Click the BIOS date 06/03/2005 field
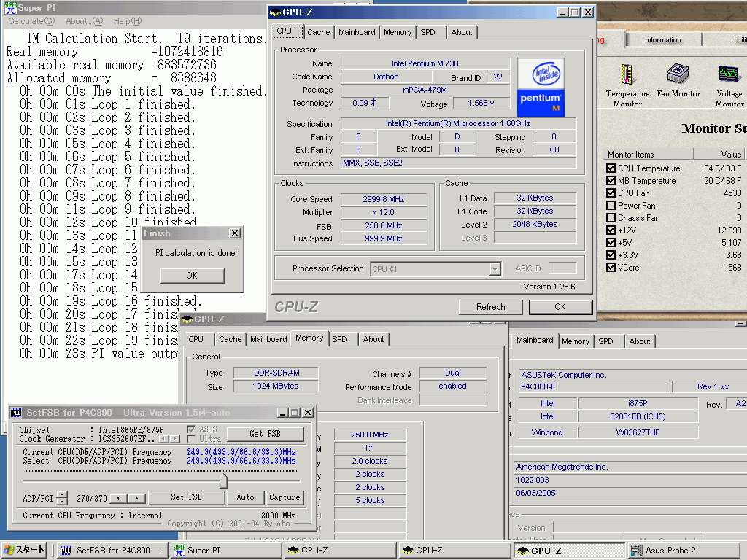The width and height of the screenshot is (747, 560). tap(629, 494)
